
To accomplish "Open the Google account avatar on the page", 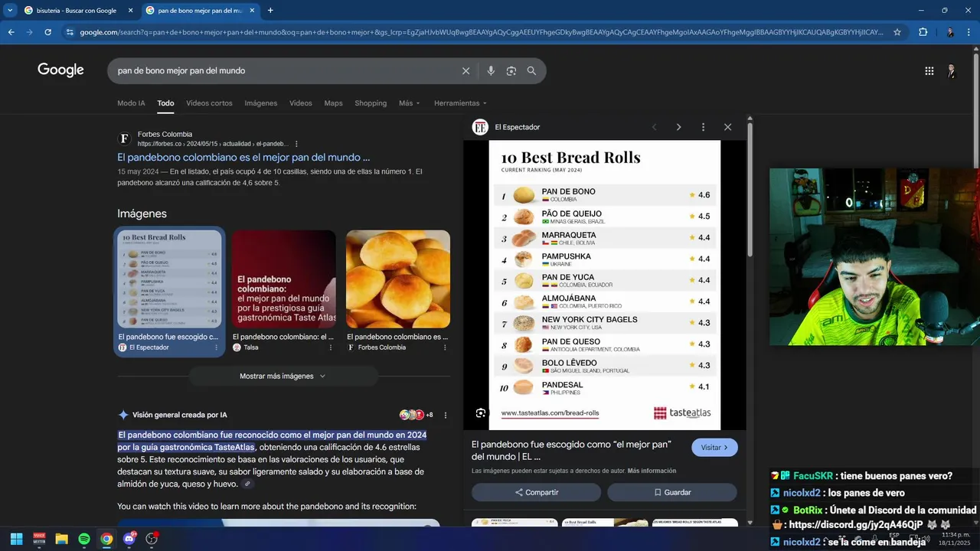I will (x=951, y=70).
